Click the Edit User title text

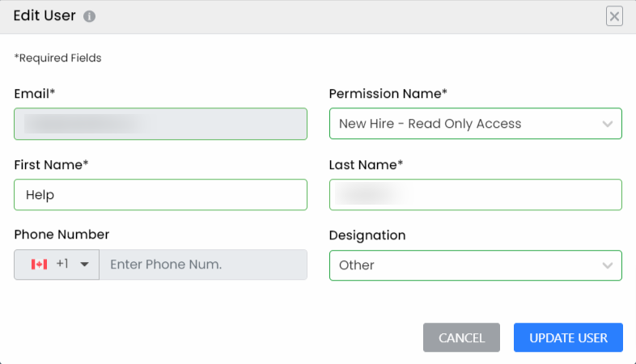45,16
